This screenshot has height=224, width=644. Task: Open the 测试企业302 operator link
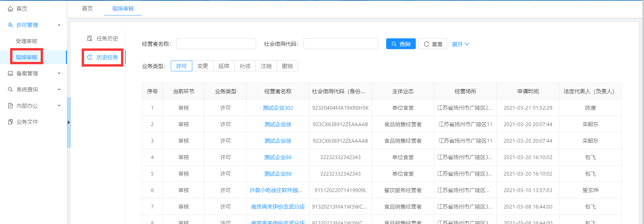click(x=278, y=108)
